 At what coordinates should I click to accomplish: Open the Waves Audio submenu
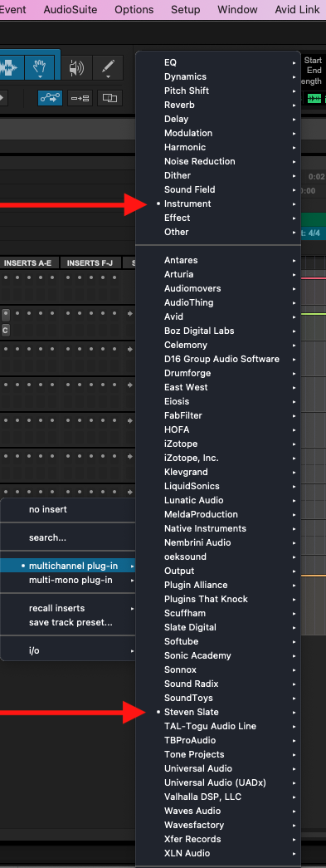218,811
